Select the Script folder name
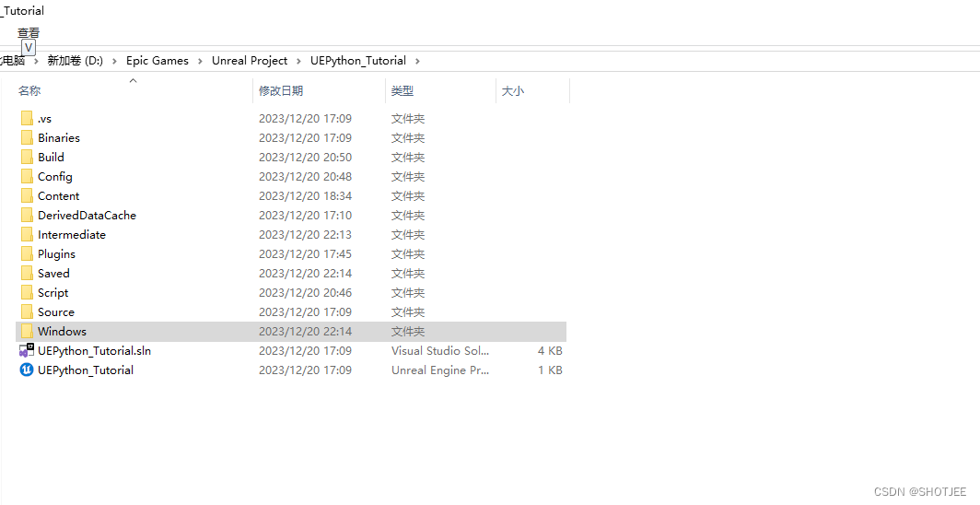The width and height of the screenshot is (980, 505). tap(53, 293)
